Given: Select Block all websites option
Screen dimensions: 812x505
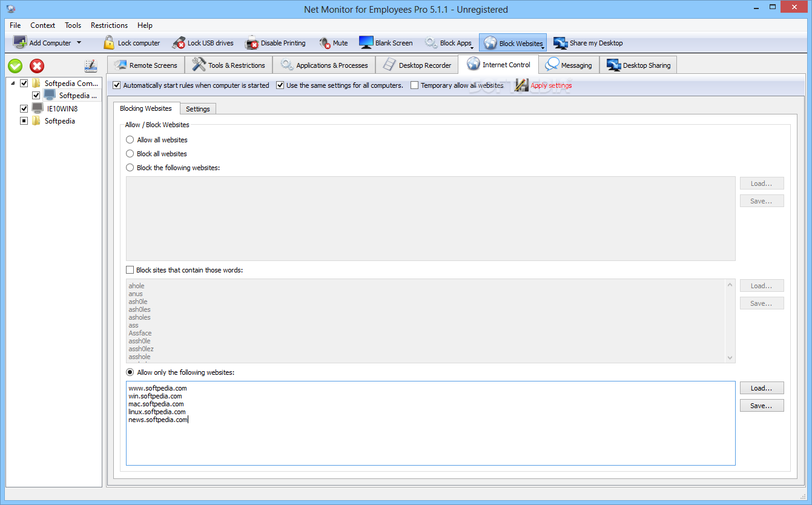Looking at the screenshot, I should click(130, 154).
